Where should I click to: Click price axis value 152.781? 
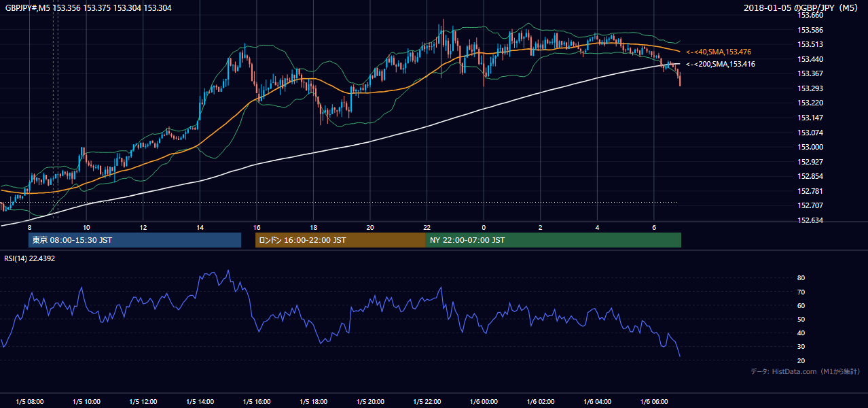[810, 191]
